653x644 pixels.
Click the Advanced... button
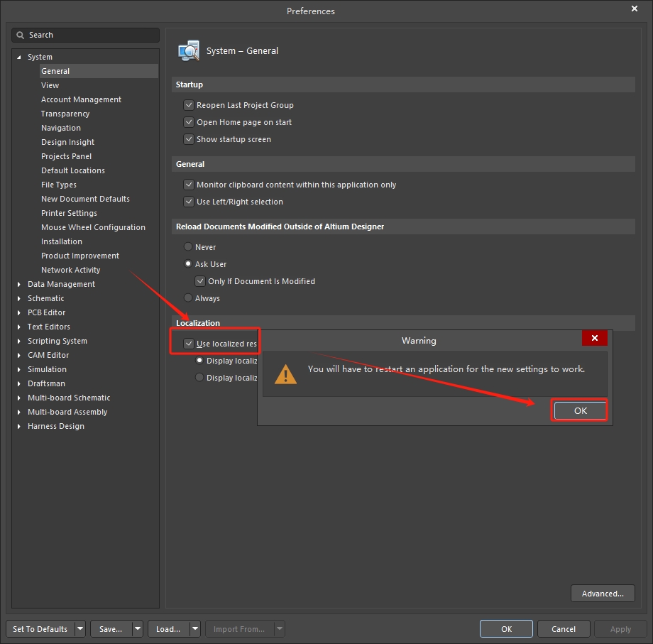pos(603,594)
